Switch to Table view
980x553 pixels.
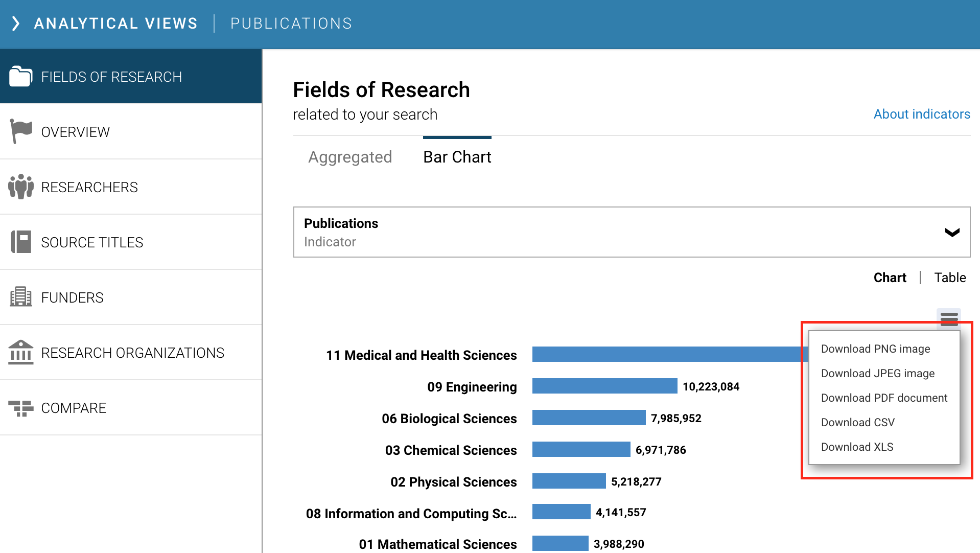[x=950, y=278]
